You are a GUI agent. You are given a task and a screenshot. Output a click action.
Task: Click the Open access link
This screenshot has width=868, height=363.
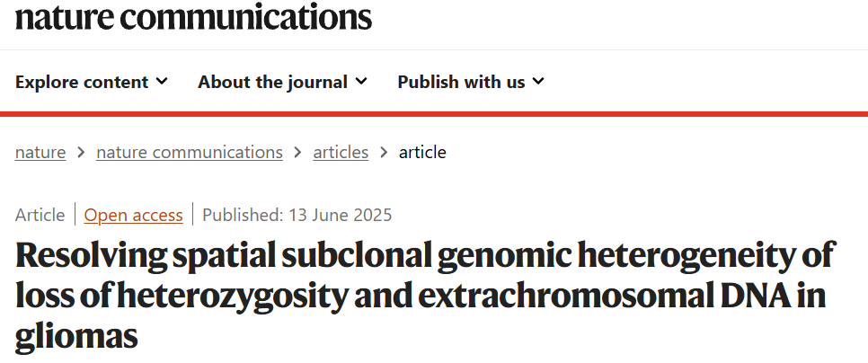coord(134,215)
